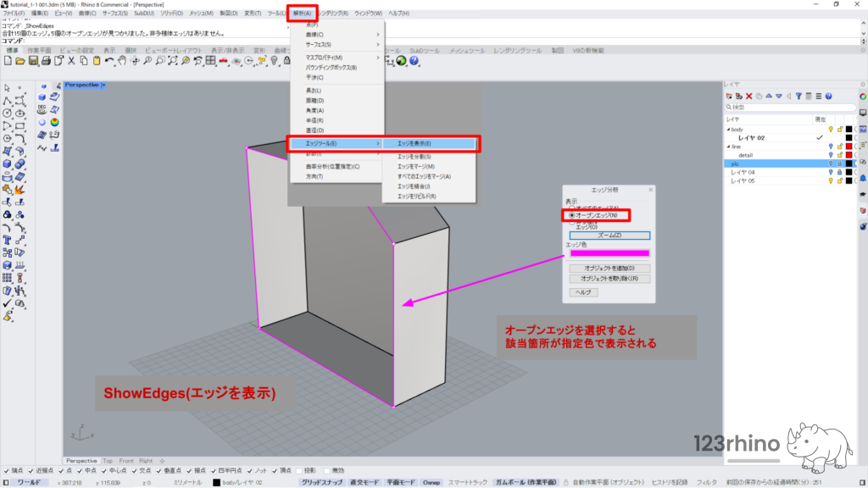Image resolution: width=868 pixels, height=488 pixels.
Task: Click the Move layer down triangle icon
Action: [x=779, y=97]
